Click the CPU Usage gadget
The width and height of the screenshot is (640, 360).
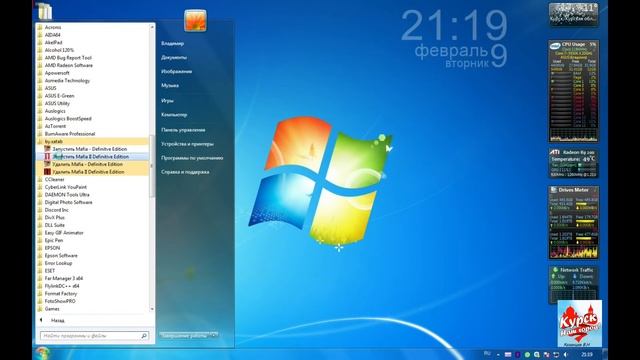573,91
